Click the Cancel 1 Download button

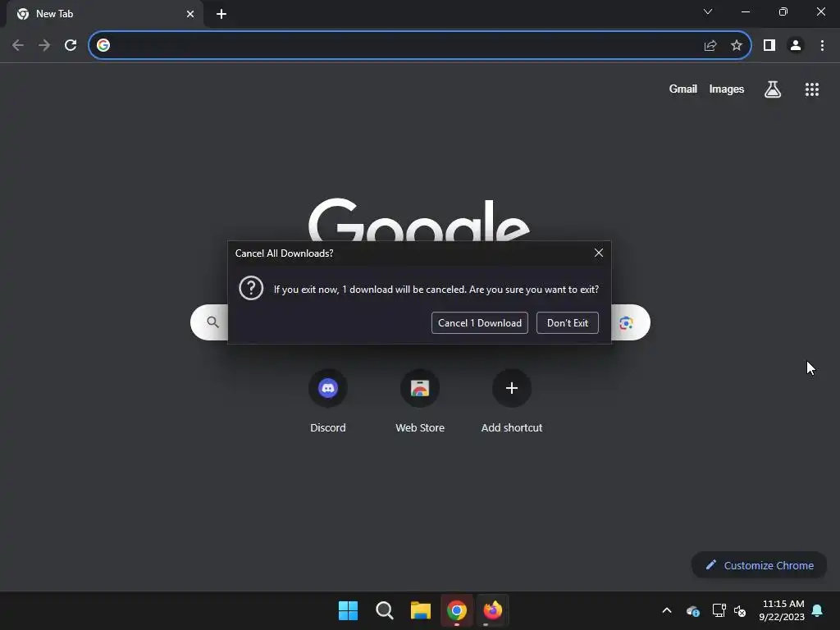tap(479, 323)
